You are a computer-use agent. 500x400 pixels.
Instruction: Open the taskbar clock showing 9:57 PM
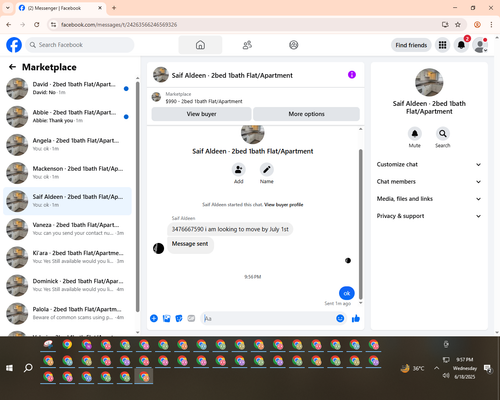pos(465,368)
